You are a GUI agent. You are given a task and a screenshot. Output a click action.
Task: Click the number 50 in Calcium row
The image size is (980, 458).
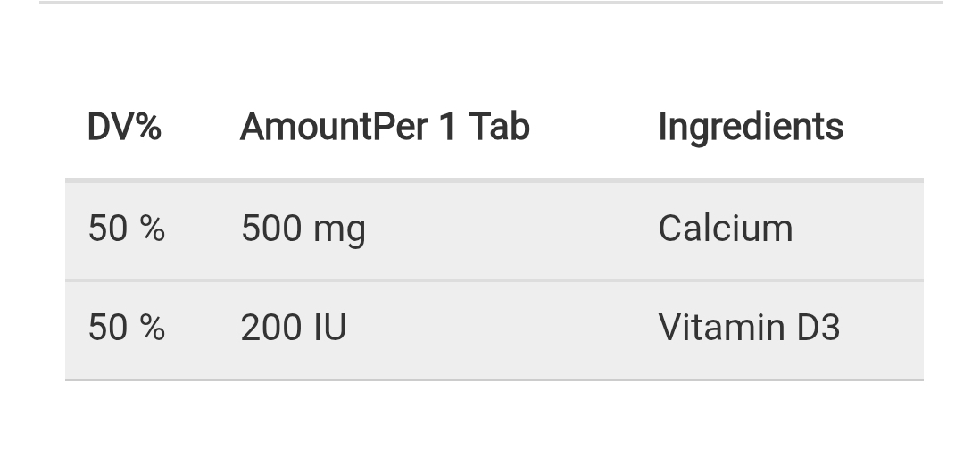(107, 229)
